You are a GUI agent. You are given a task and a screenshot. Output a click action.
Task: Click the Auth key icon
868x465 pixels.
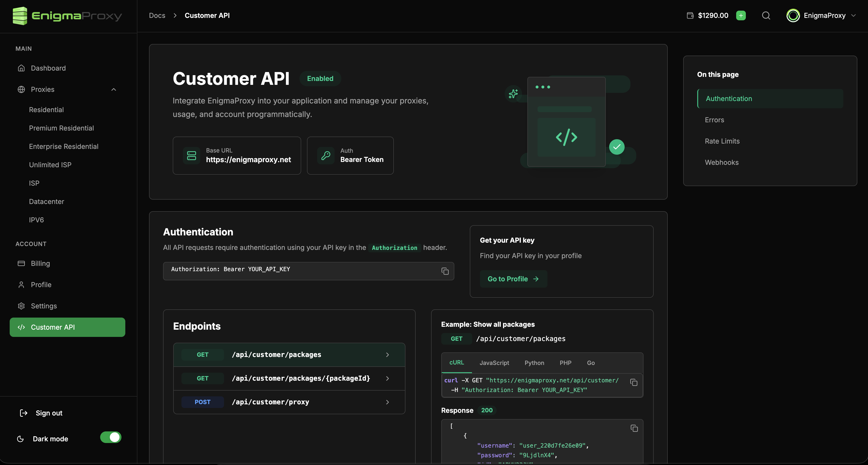click(x=326, y=156)
